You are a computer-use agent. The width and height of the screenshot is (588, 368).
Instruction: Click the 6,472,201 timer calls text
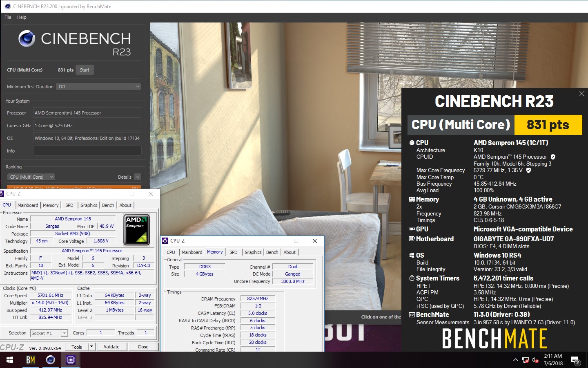click(x=503, y=278)
